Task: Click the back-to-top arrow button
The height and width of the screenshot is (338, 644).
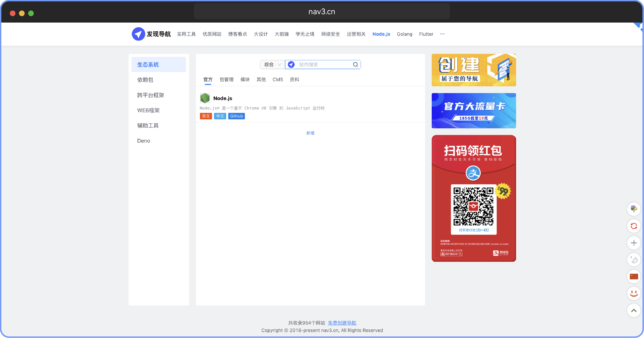Action: click(634, 310)
